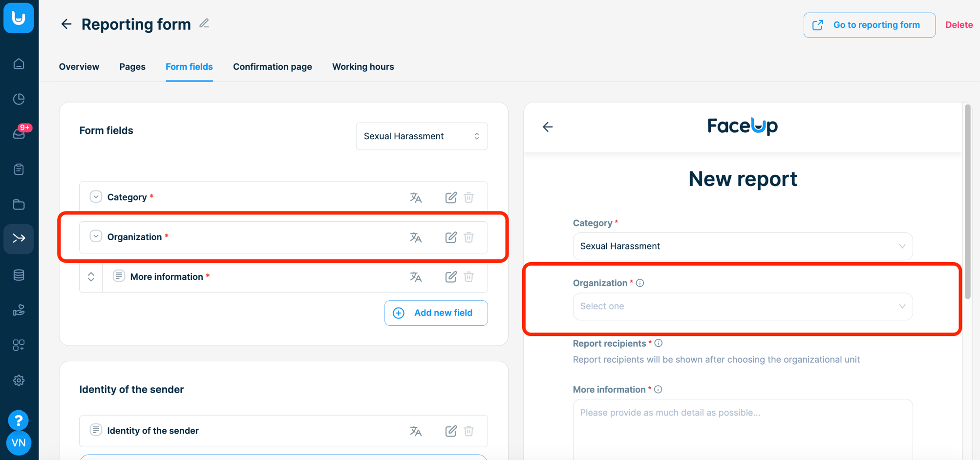This screenshot has width=980, height=460.
Task: Click the back arrow beside Reporting form
Action: 66,24
